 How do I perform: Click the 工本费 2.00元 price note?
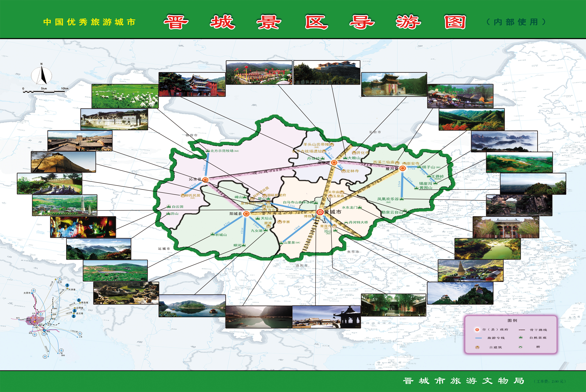550,381
